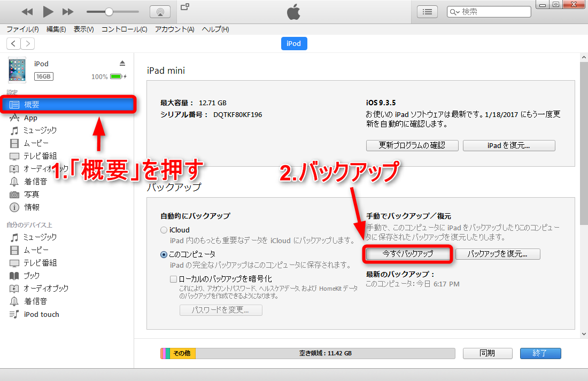The image size is (588, 381).
Task: Open the iPod touch playlist
Action: point(41,314)
